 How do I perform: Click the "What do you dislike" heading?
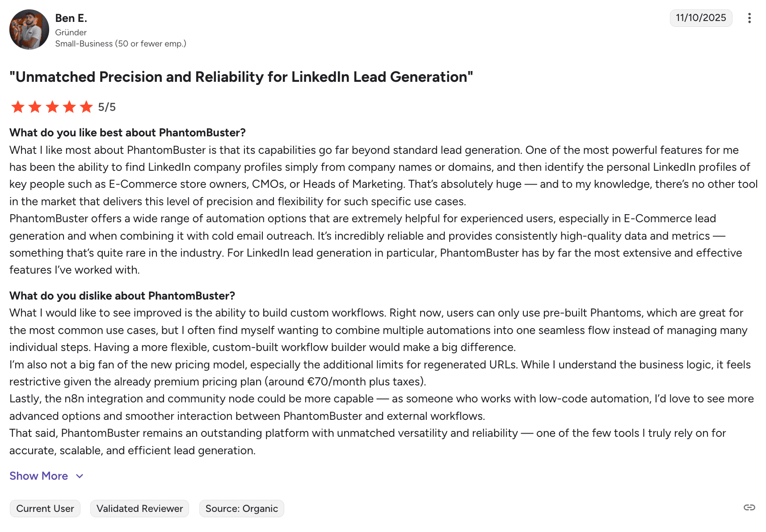pos(122,296)
